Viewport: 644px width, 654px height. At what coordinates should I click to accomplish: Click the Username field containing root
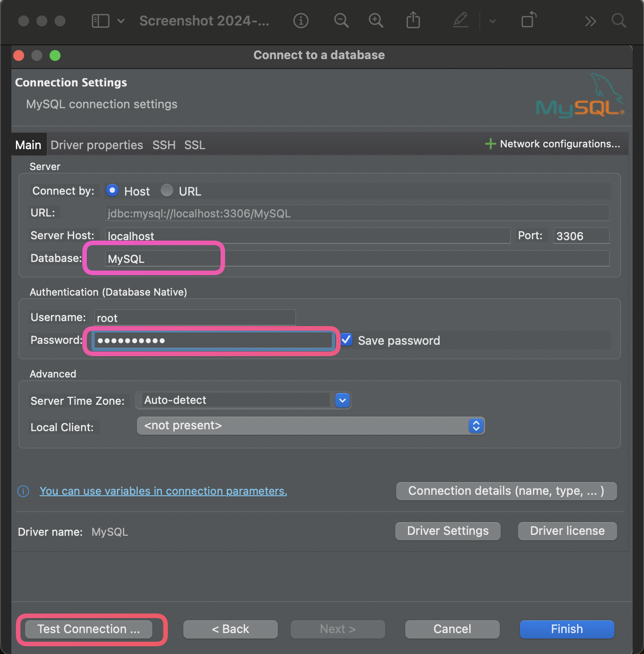tap(195, 317)
